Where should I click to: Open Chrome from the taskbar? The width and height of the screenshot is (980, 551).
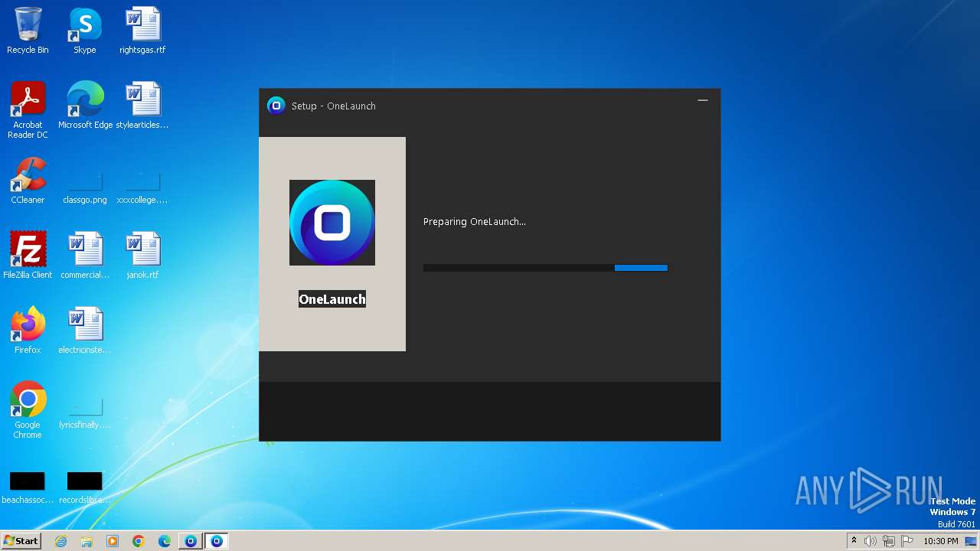tap(139, 541)
